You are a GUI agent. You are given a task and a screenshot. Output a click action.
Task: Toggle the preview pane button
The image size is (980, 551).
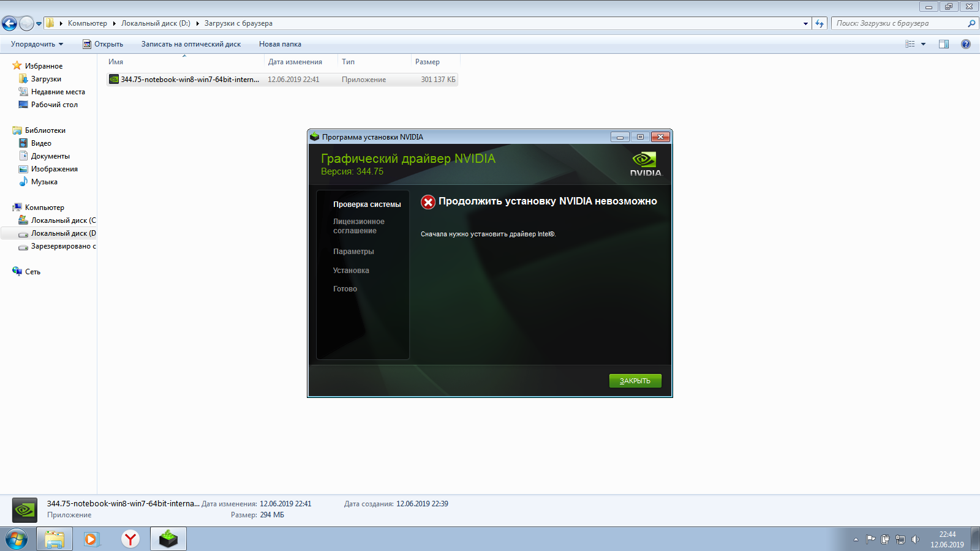pos(944,44)
